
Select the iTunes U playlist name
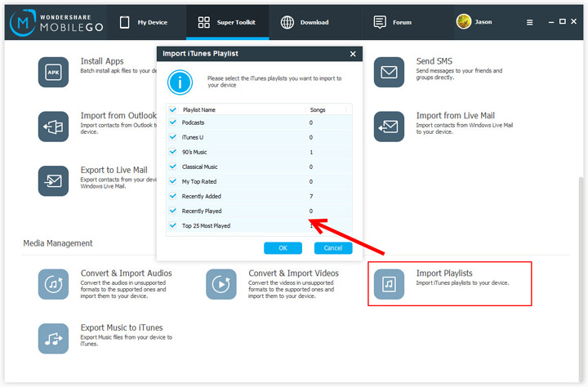point(193,137)
